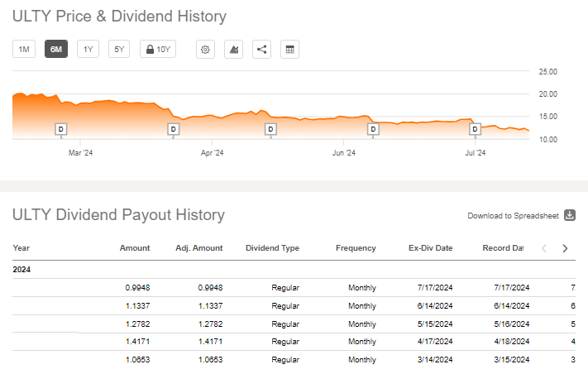The height and width of the screenshot is (374, 588).
Task: Show data table view icon
Action: [290, 49]
